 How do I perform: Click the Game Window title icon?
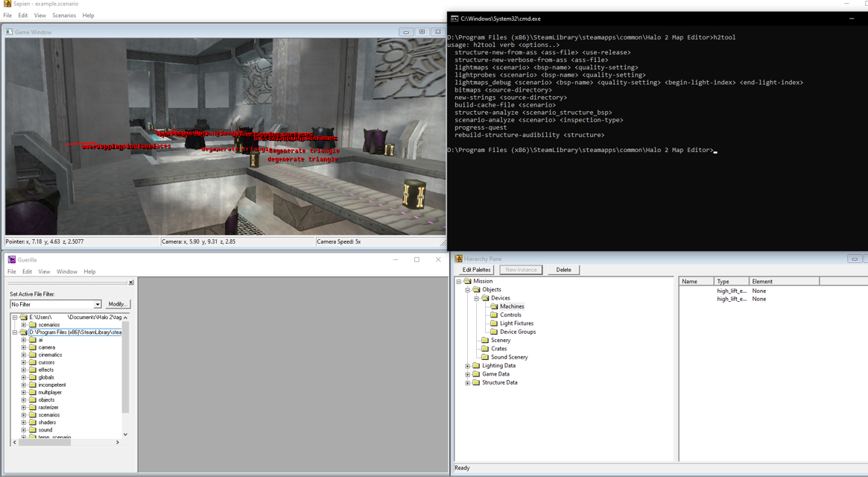pyautogui.click(x=10, y=32)
